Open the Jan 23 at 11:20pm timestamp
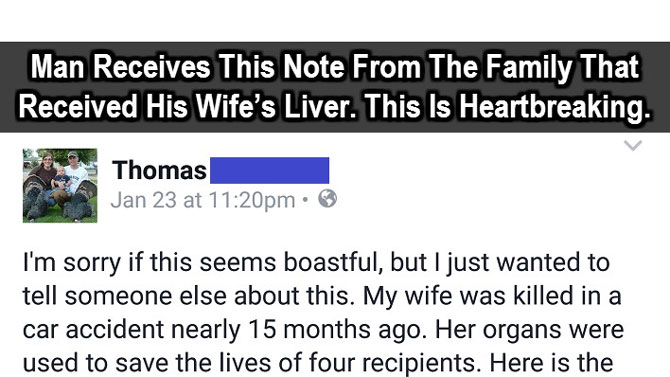Viewport: 670px width, 377px height. coord(203,200)
